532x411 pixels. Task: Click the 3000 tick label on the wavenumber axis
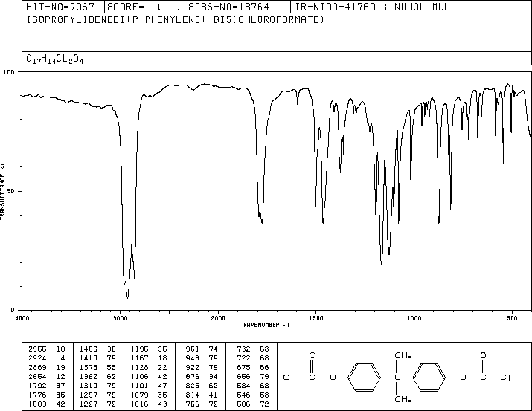[x=120, y=318]
